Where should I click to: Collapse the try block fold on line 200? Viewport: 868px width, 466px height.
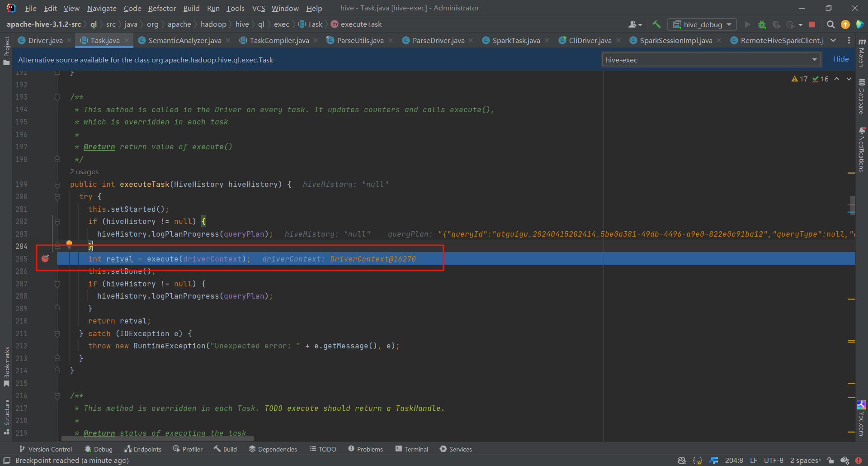(x=57, y=196)
